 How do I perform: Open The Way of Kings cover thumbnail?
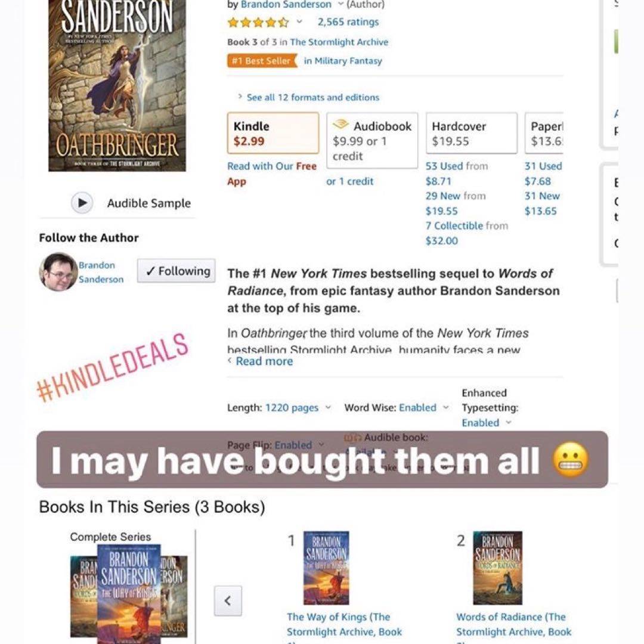click(327, 568)
